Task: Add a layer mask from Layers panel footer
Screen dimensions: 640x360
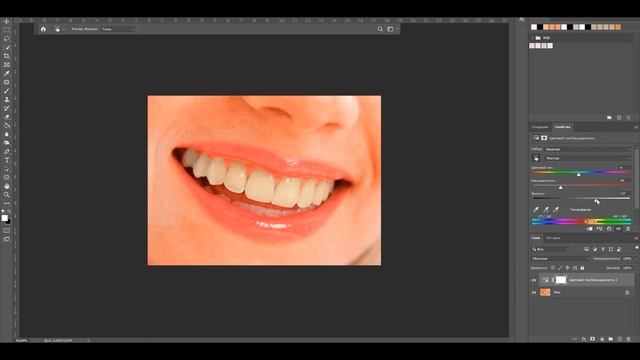Action: [593, 339]
